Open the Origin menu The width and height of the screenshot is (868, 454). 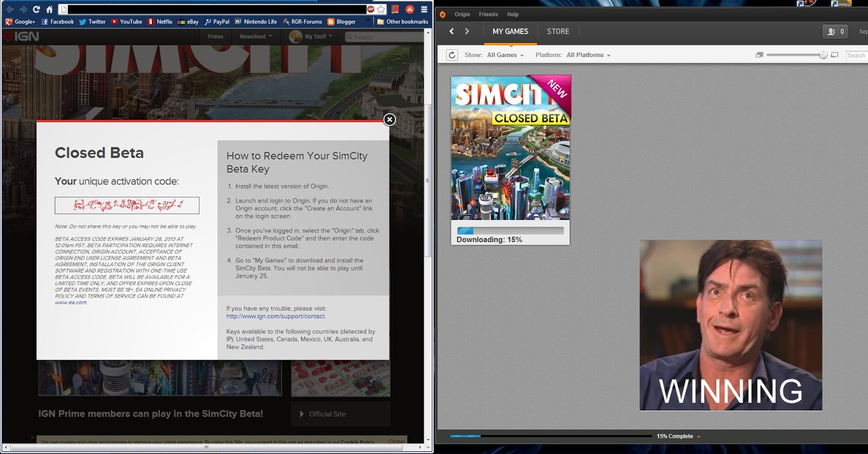462,15
